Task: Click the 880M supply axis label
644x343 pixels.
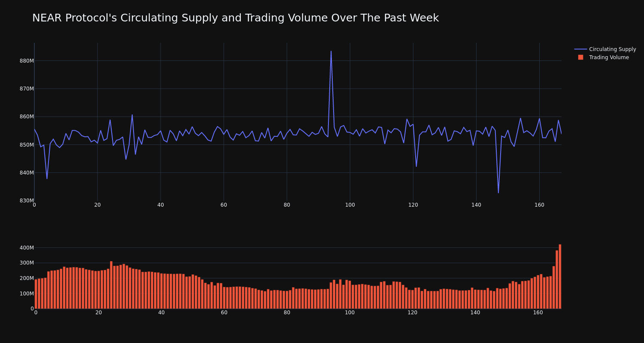Action: pos(27,61)
